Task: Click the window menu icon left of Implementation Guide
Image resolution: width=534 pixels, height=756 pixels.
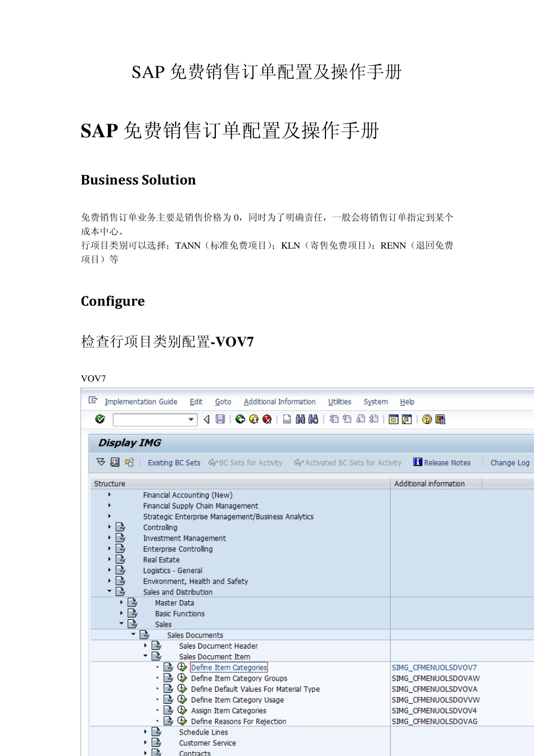Action: pos(93,400)
